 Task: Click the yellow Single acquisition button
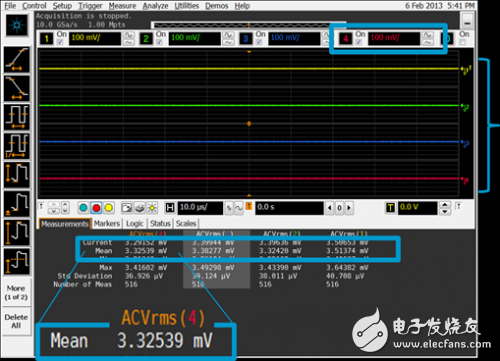click(x=109, y=208)
